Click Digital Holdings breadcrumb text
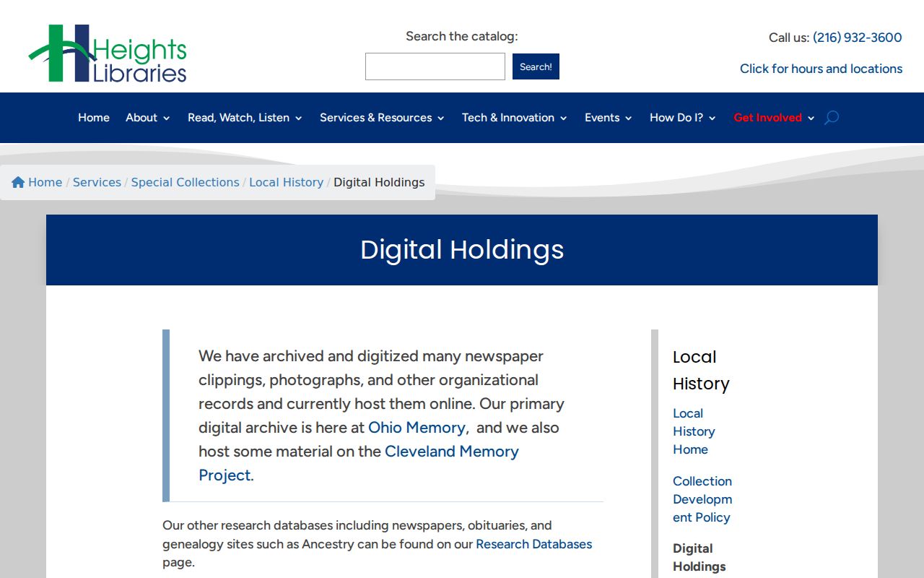Viewport: 924px width, 578px height. click(x=379, y=182)
